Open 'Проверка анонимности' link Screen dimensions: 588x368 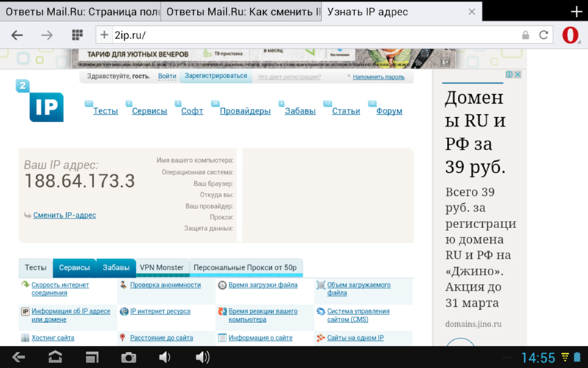pos(165,285)
